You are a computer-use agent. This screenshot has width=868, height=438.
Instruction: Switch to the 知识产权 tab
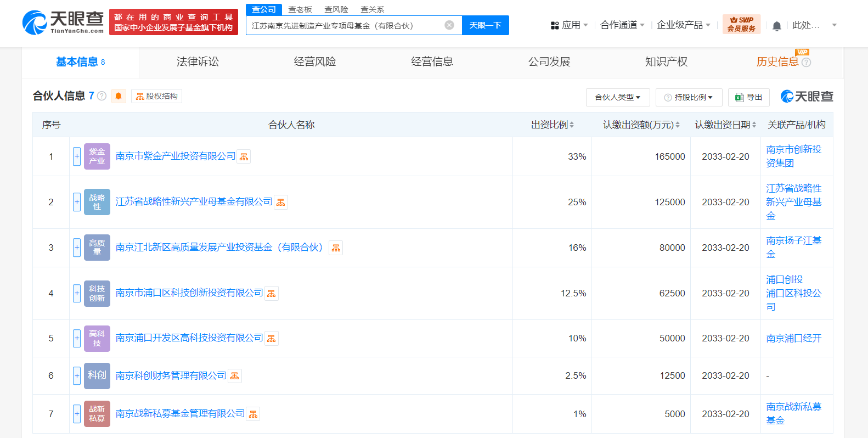pos(666,62)
